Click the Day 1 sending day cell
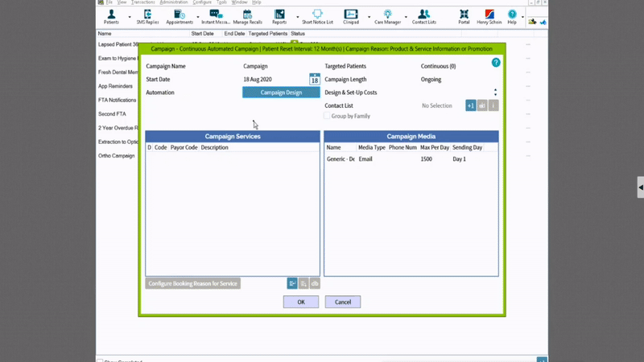The height and width of the screenshot is (362, 644). coord(459,158)
